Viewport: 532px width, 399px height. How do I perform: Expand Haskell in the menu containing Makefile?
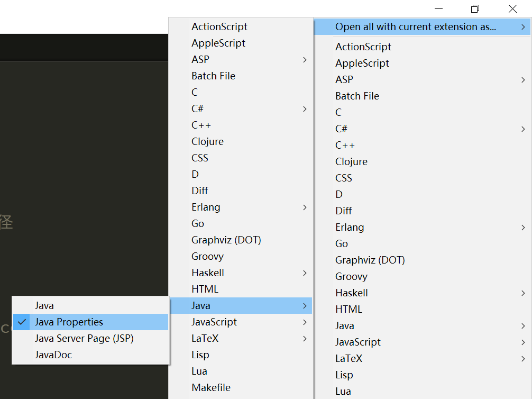pos(241,273)
